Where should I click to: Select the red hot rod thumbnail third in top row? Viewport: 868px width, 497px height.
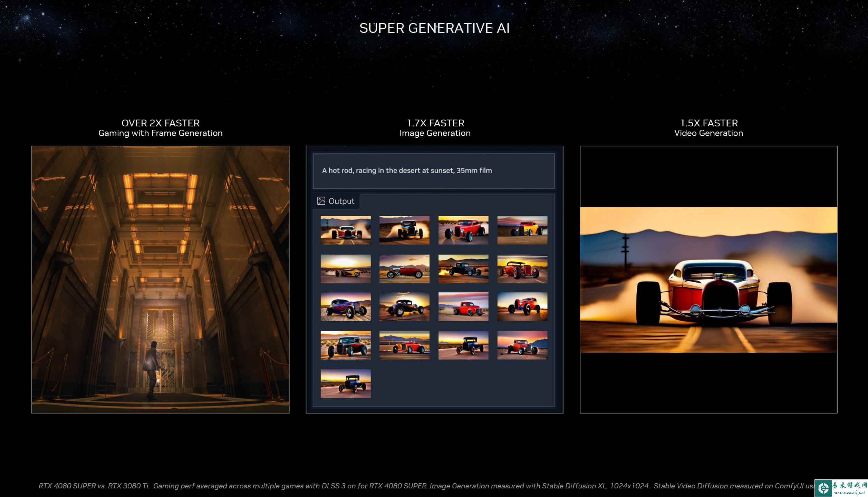point(463,230)
